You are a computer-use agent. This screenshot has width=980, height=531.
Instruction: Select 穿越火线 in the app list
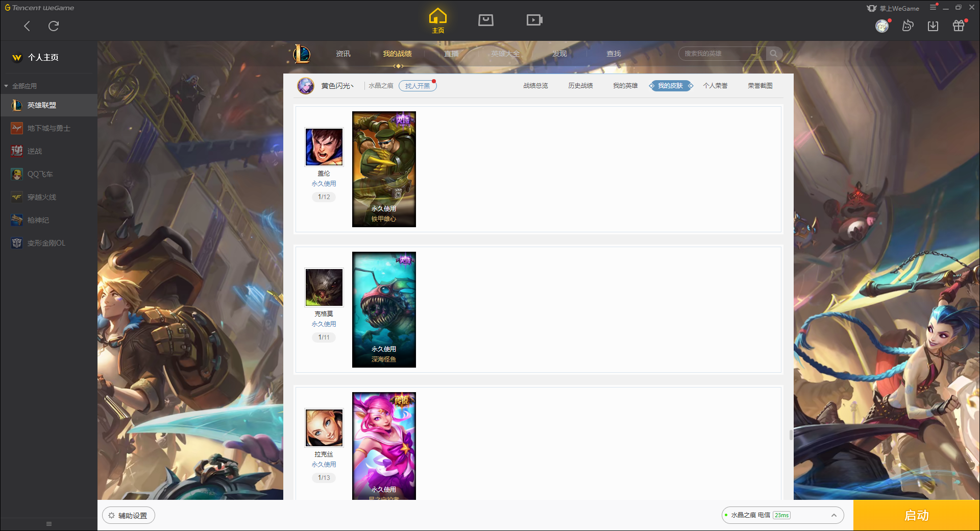click(x=48, y=197)
